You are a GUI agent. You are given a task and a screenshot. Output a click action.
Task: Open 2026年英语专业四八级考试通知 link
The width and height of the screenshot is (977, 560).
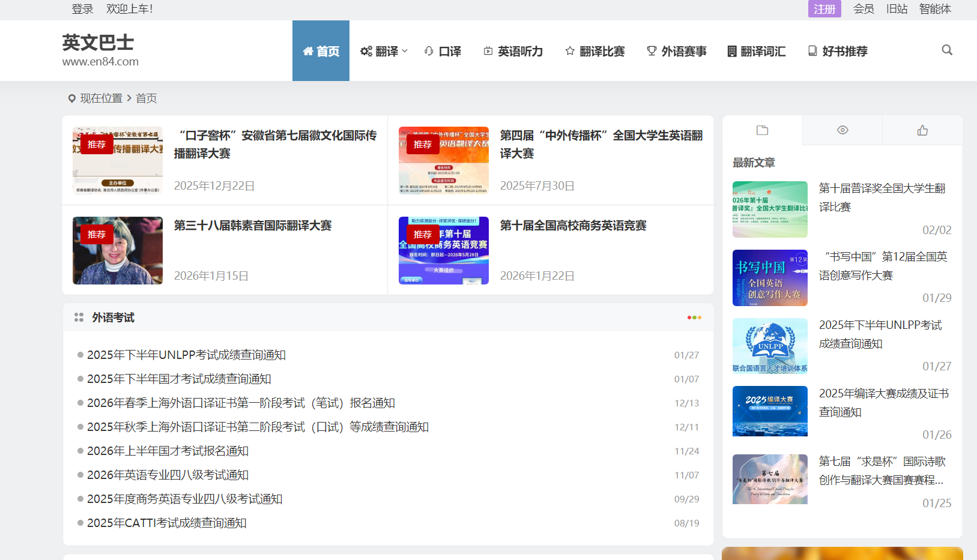168,475
